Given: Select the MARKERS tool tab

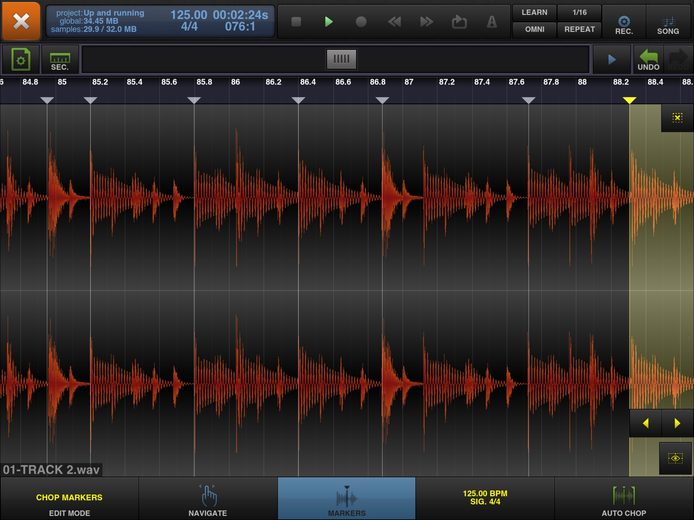Looking at the screenshot, I should [347, 499].
